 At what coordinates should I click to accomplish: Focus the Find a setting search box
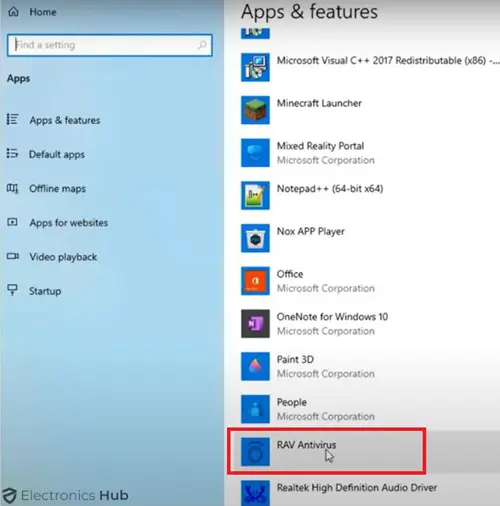tap(110, 45)
